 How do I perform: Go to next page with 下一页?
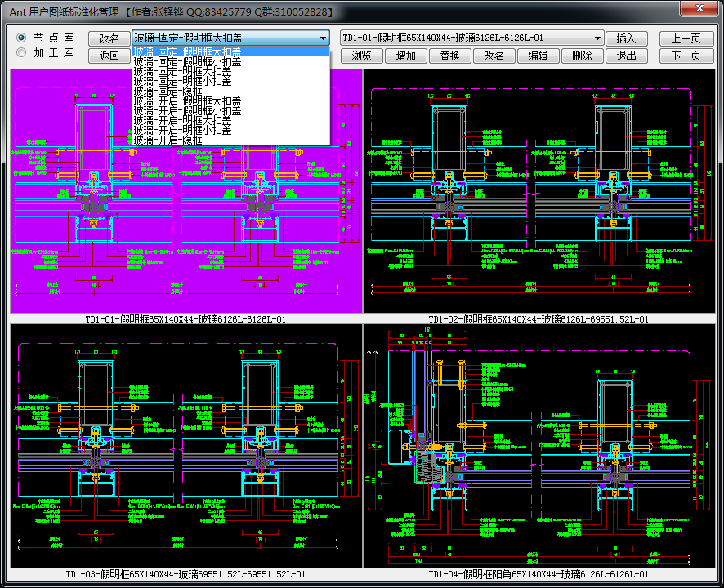tap(686, 56)
